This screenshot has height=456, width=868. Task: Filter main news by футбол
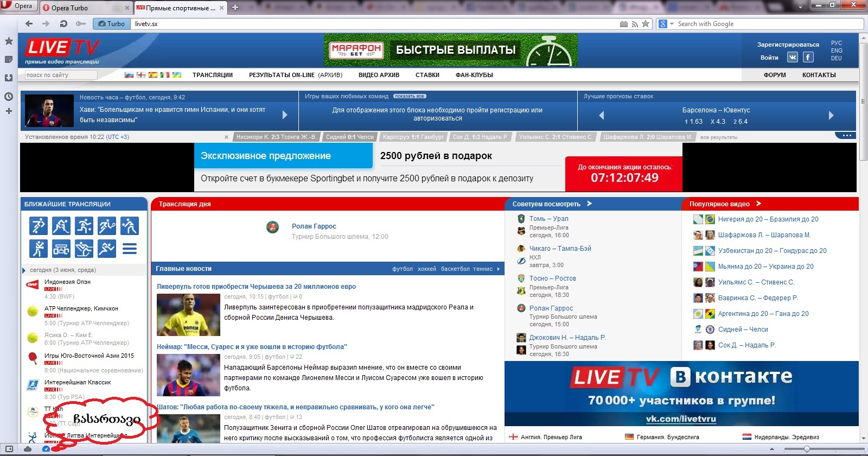click(403, 269)
